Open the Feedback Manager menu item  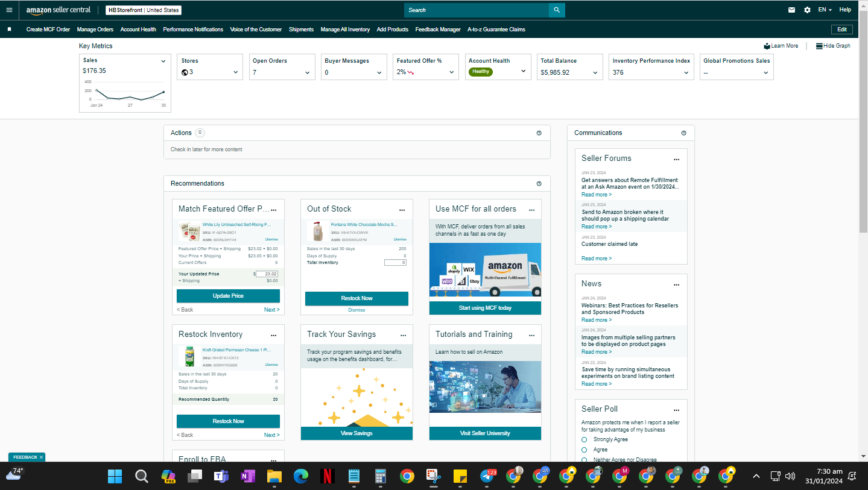[438, 30]
